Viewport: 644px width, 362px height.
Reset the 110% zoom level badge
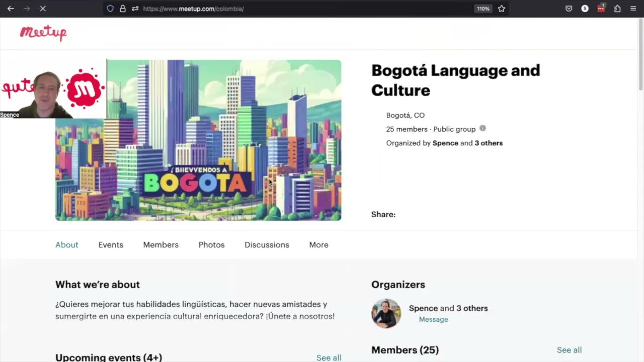pos(483,9)
